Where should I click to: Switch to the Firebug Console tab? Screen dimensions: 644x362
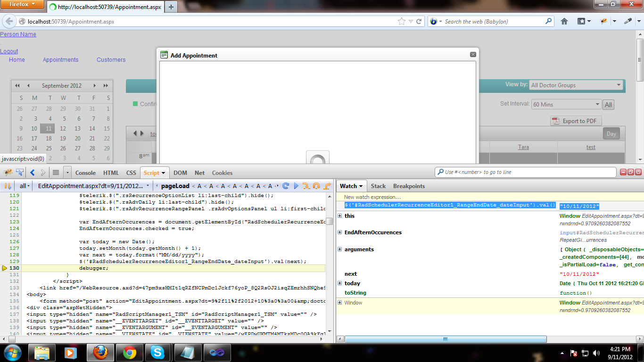tap(85, 173)
